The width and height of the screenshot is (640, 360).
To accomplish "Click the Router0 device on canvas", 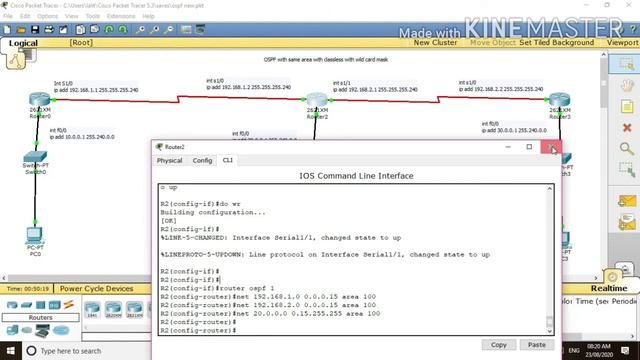I will click(40, 100).
